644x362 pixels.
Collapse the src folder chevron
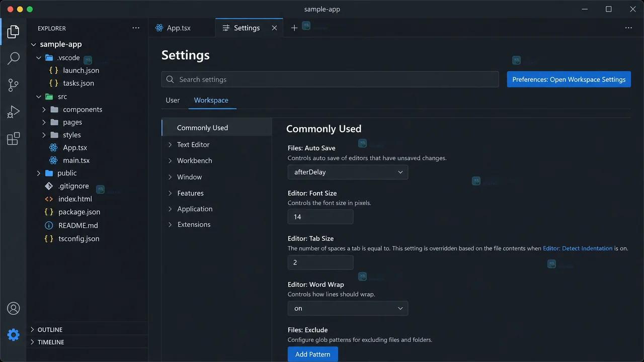tap(39, 97)
